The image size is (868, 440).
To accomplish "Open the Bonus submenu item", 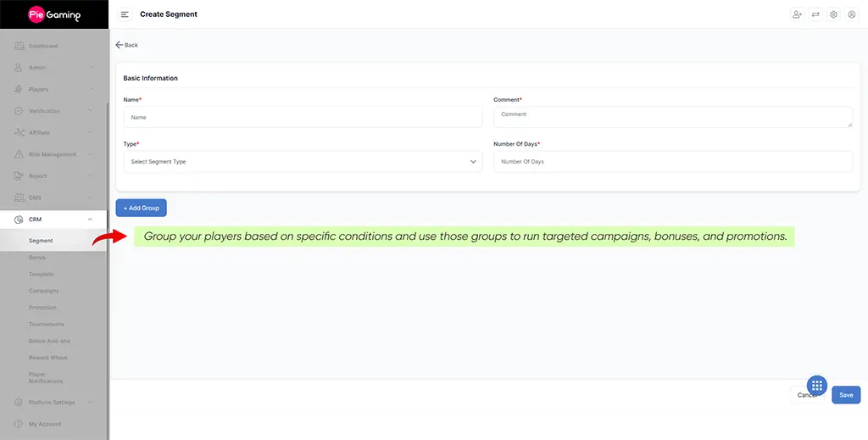I will [37, 258].
